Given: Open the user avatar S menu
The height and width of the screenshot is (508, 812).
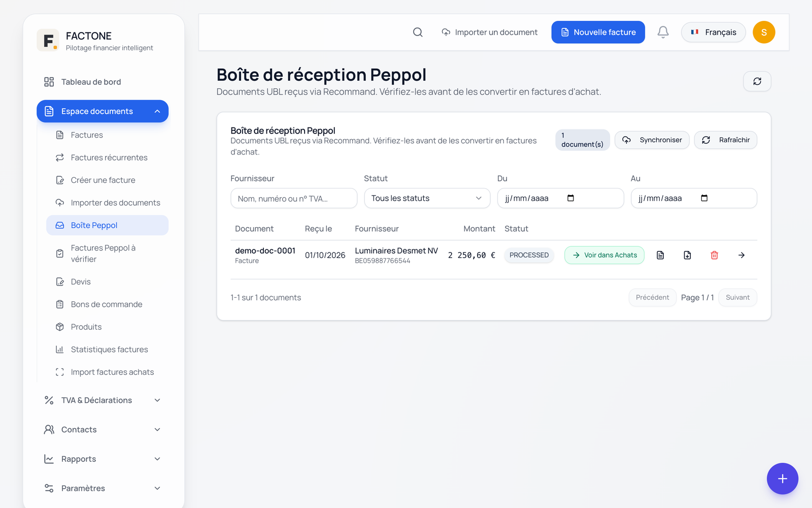Looking at the screenshot, I should pos(764,32).
